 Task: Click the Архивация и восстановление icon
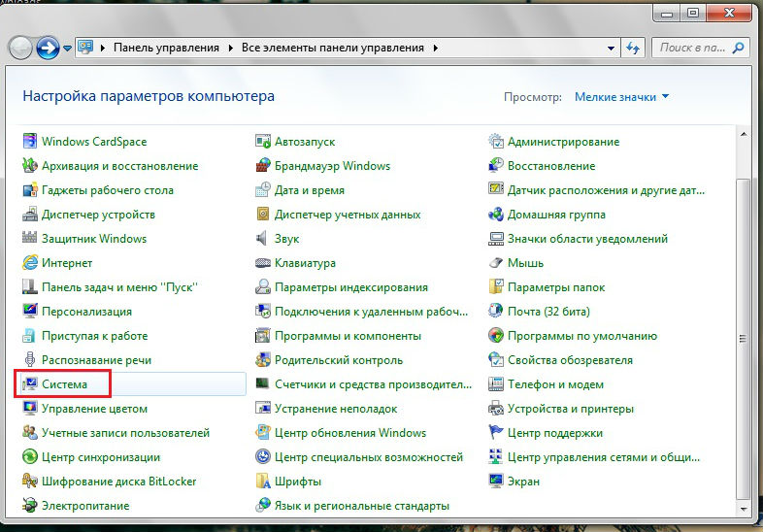[30, 165]
